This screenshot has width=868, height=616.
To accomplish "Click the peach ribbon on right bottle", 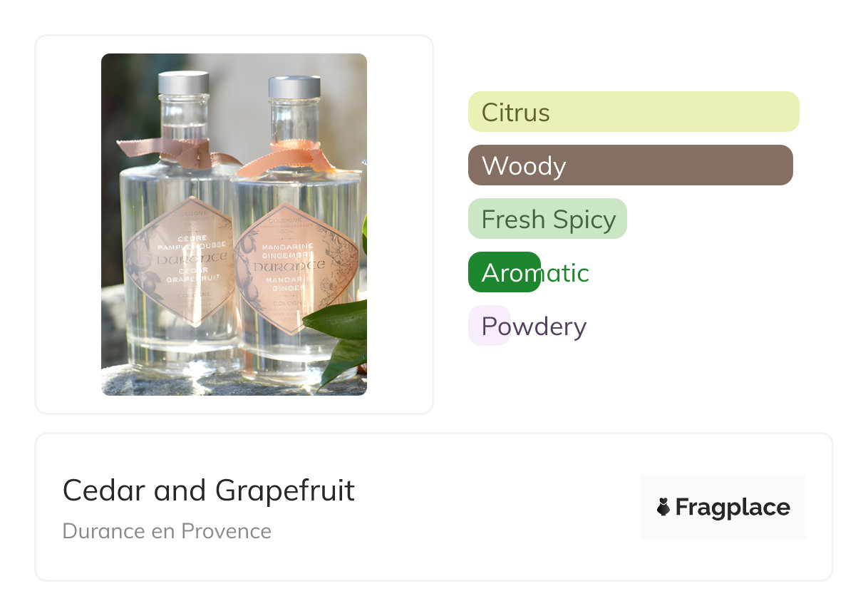I will 286,158.
